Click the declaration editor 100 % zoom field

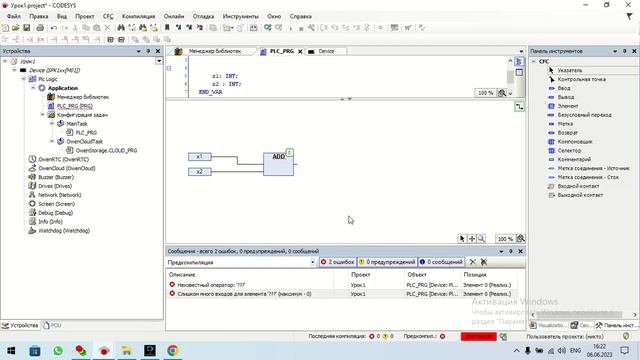[485, 93]
